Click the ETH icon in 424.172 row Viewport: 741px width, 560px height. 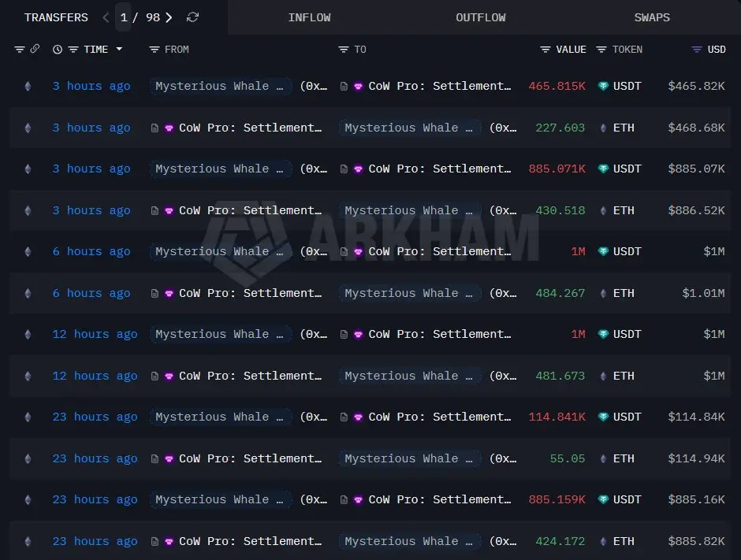pos(603,540)
